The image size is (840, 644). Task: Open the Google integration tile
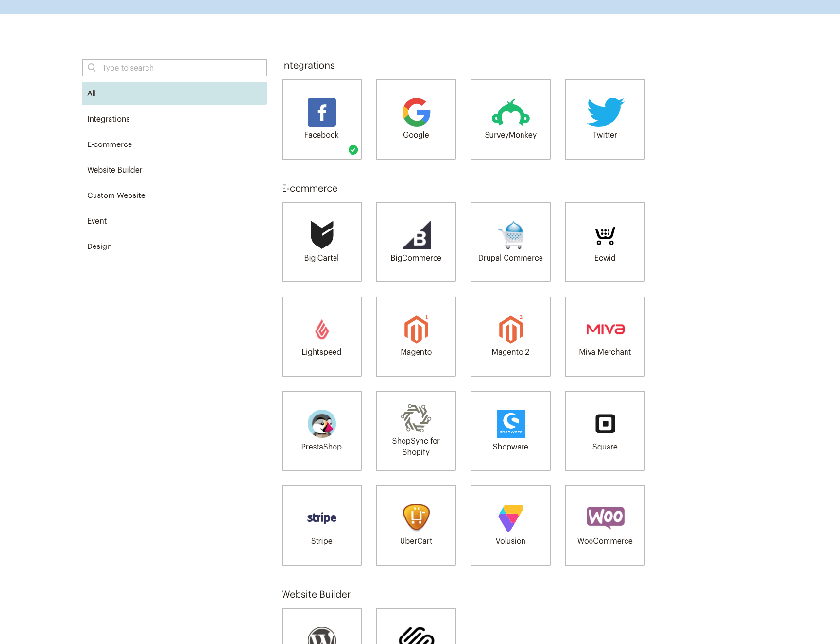(416, 119)
